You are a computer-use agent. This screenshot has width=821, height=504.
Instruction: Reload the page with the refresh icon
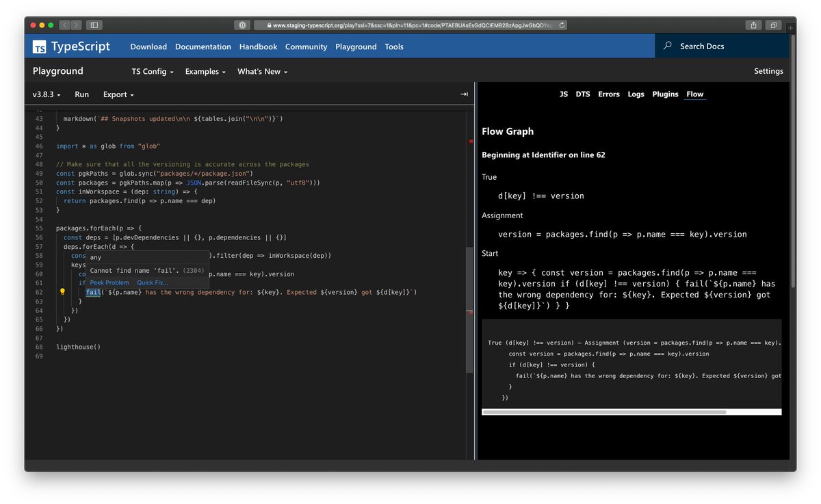[x=562, y=25]
